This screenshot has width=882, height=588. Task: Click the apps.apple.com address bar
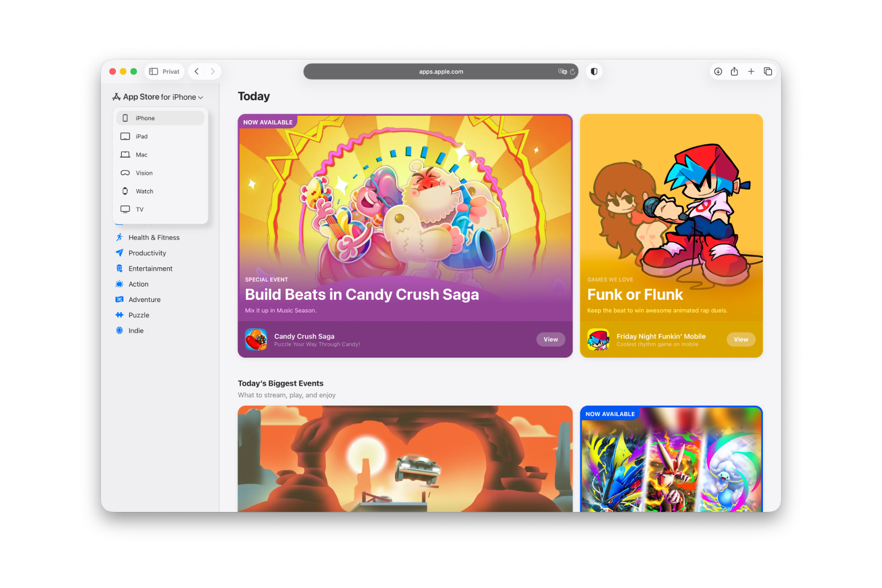click(x=440, y=71)
